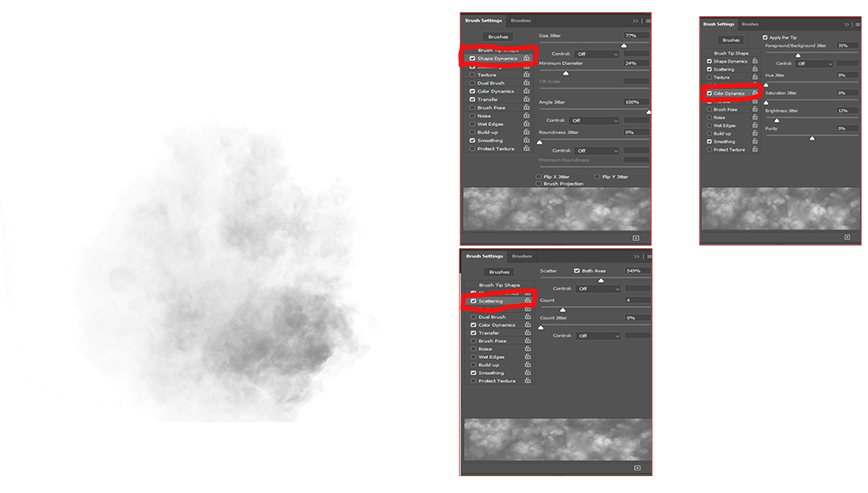Select Brush Tip Shape in Color Dynamics panel
868x493 pixels.
pos(731,53)
